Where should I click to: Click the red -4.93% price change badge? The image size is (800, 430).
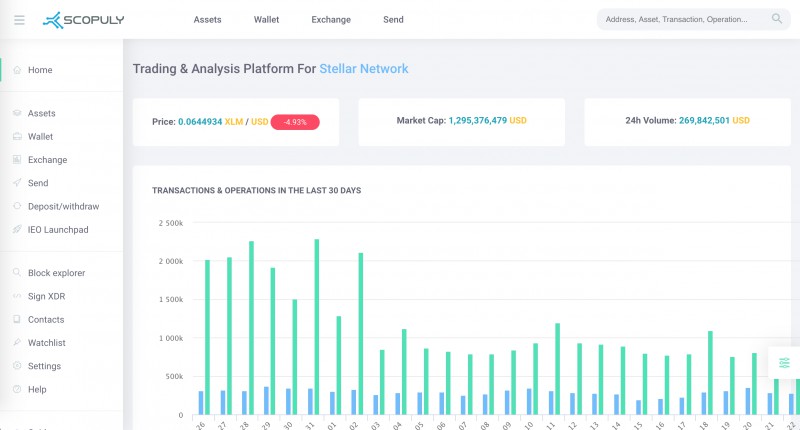tap(295, 122)
